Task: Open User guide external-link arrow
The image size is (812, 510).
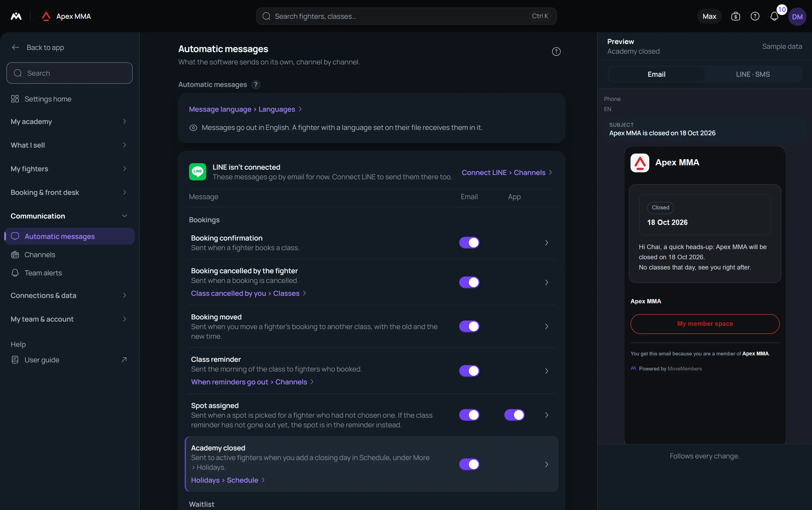Action: [x=124, y=360]
